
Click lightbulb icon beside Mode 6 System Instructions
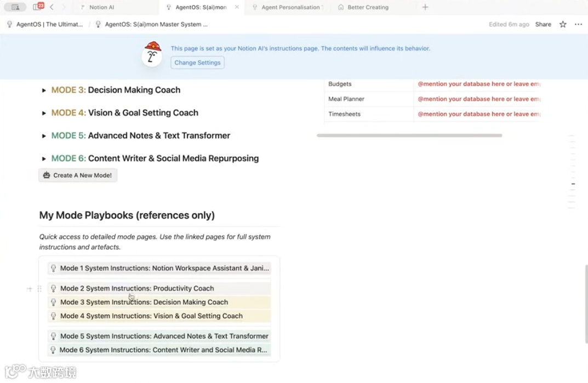pos(53,350)
